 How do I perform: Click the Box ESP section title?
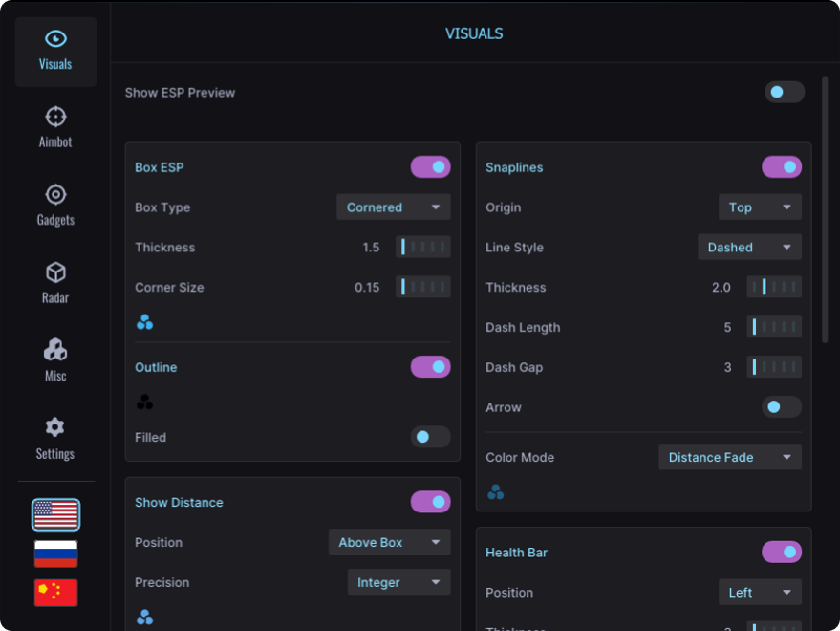click(159, 167)
